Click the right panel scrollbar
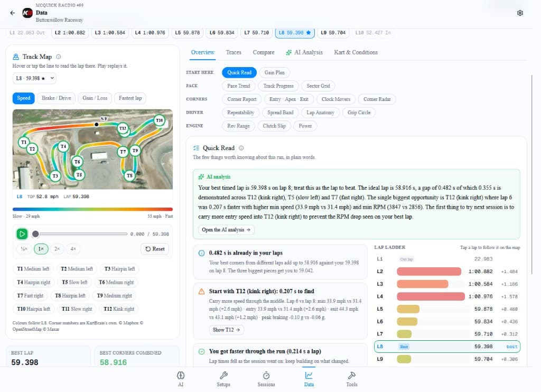Screen dimensions: 541x392 tap(531, 174)
